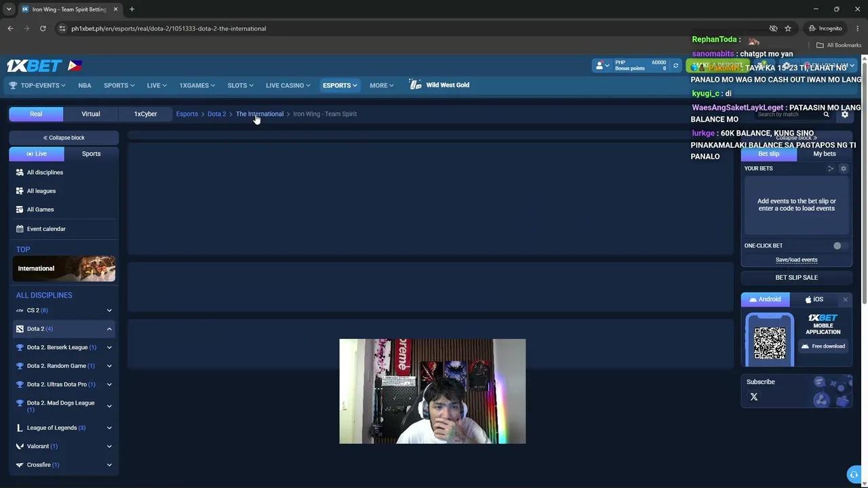The width and height of the screenshot is (868, 488).
Task: Open the browser three-dot menu
Action: pyautogui.click(x=858, y=28)
